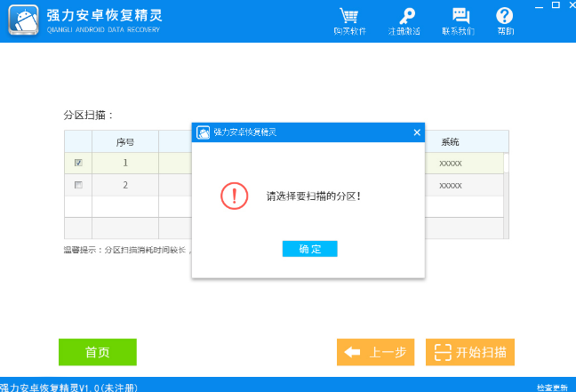
Task: Close the 强力安卓恢复精灵 dialog
Action: tap(417, 132)
